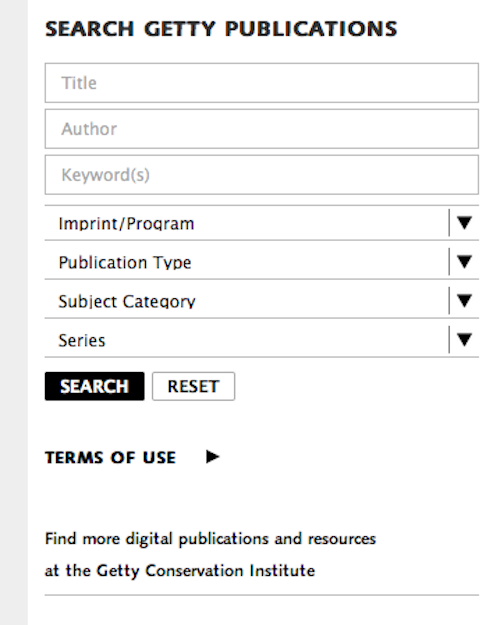
Task: Click the divider line below Conservation Institute text
Action: tap(262, 595)
